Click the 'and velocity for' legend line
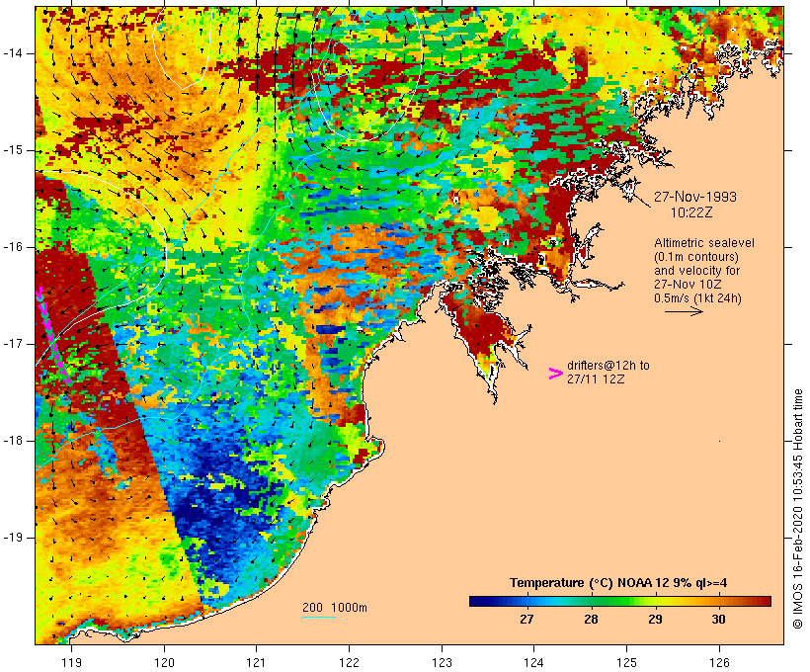This screenshot has height=672, width=810. (x=696, y=271)
